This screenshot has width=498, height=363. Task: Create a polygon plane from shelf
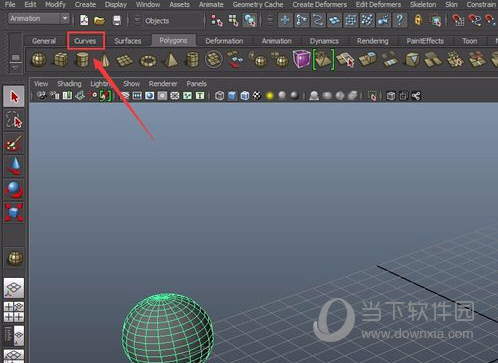coord(124,61)
